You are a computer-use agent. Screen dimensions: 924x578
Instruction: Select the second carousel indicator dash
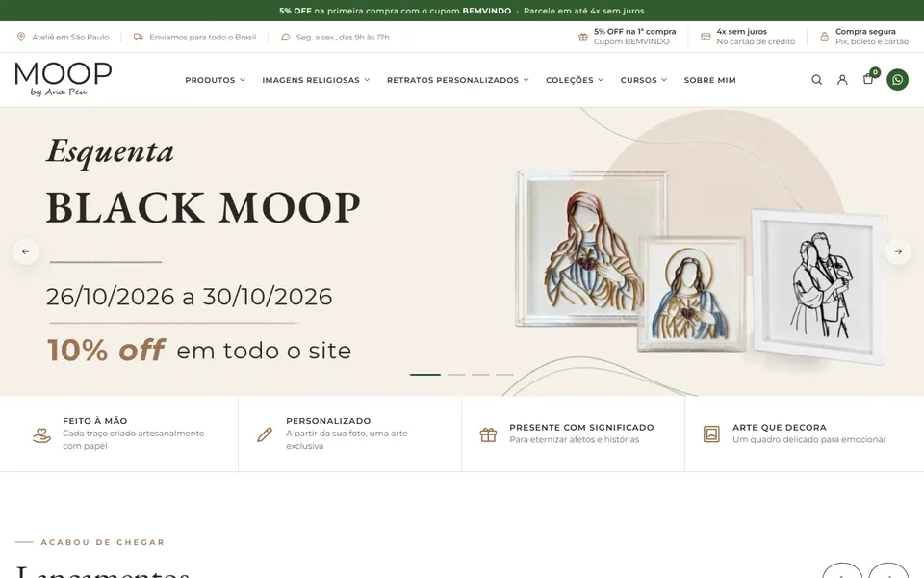pos(456,375)
